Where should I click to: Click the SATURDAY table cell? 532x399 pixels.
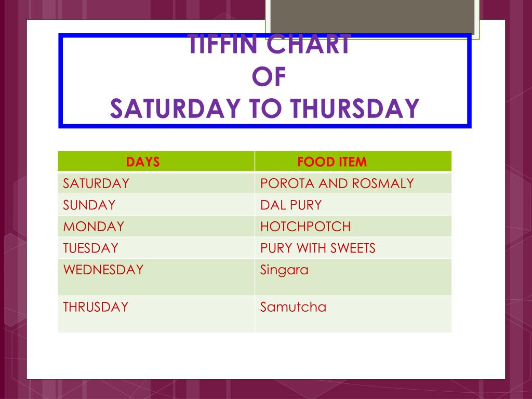pos(156,183)
